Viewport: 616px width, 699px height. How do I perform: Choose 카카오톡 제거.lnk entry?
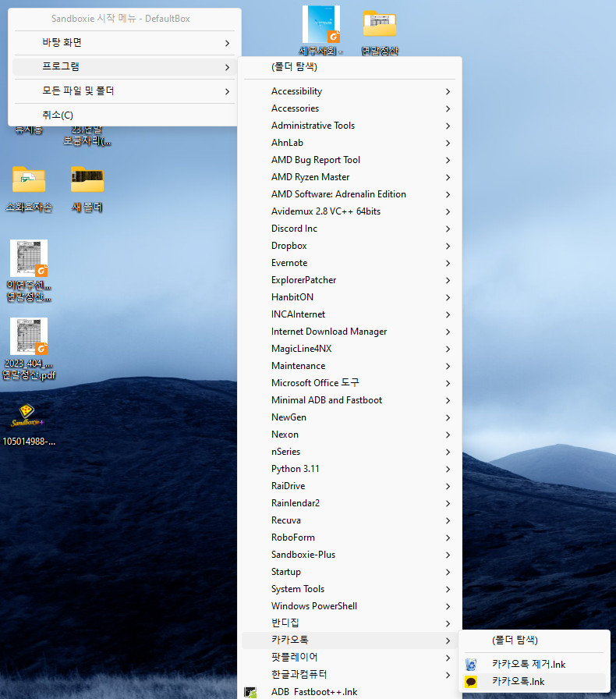click(x=534, y=665)
